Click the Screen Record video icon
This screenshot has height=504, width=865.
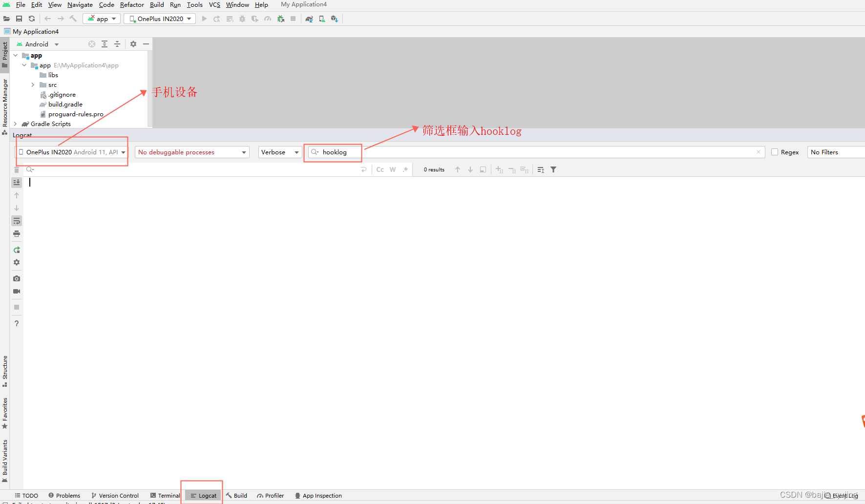(x=17, y=291)
